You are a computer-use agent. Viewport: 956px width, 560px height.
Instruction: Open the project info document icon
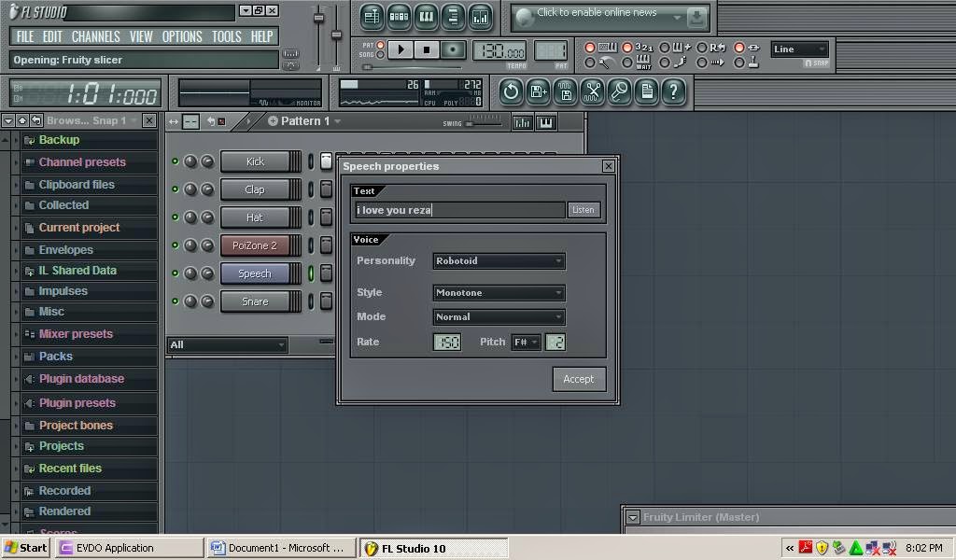coord(647,92)
